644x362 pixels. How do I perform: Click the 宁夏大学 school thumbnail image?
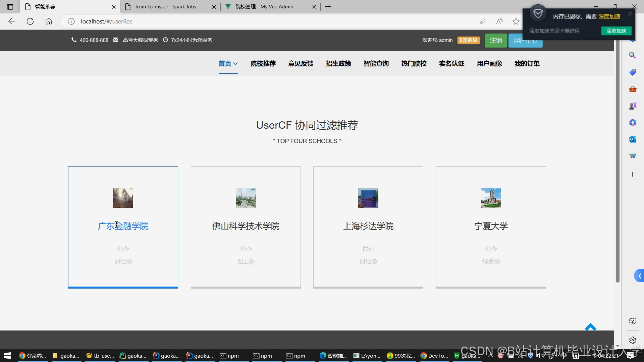click(491, 198)
